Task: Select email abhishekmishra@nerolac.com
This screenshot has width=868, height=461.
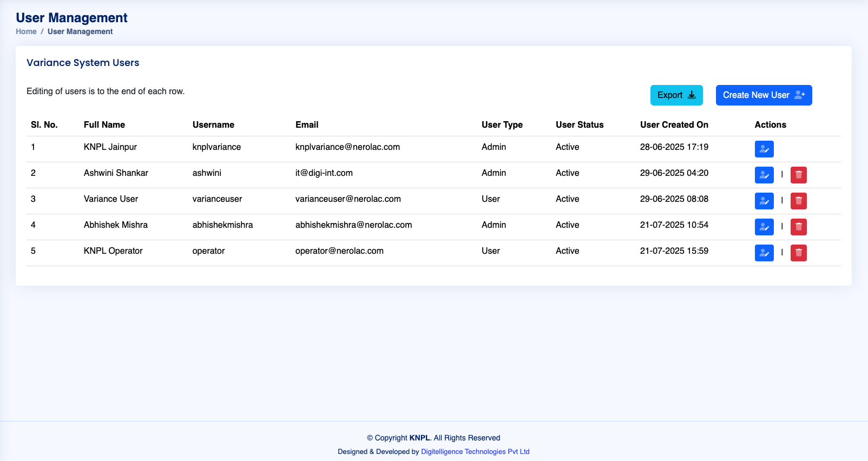Action: tap(353, 225)
